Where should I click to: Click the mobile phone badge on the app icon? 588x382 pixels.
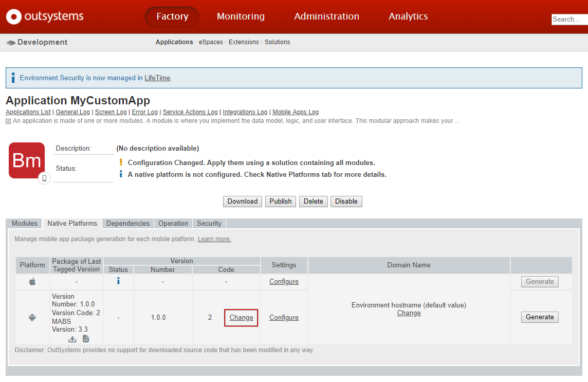pos(44,178)
